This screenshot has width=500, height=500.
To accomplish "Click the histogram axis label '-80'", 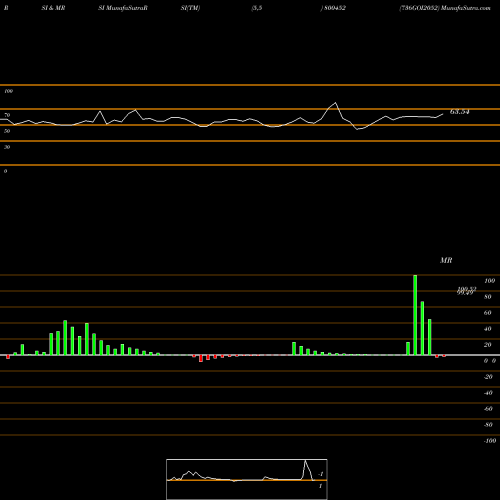I will pyautogui.click(x=488, y=425).
